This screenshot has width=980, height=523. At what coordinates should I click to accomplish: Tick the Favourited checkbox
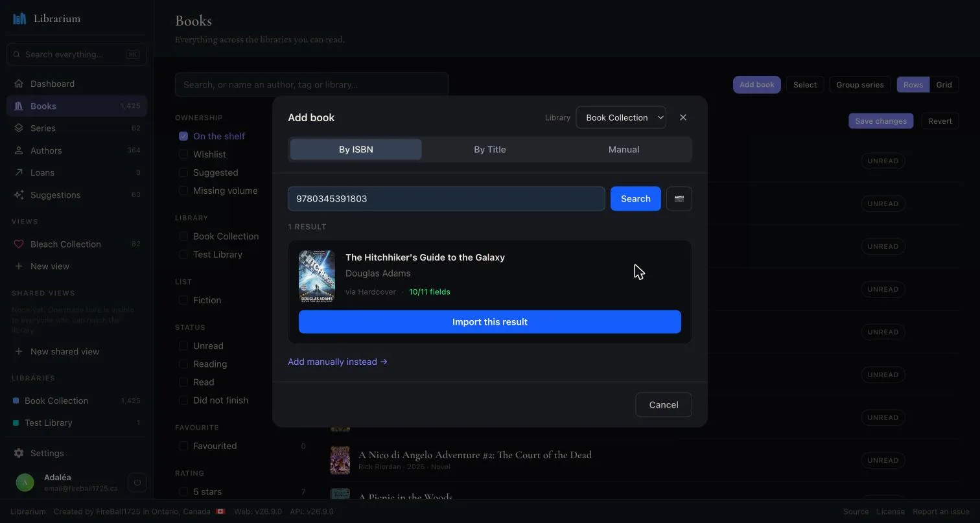183,446
